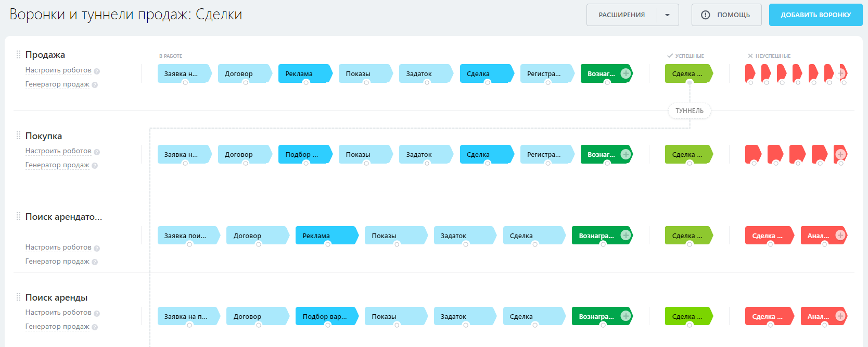Image resolution: width=868 pixels, height=347 pixels.
Task: Click the drag handle next to Поиск арендато… funnel
Action: tap(19, 216)
